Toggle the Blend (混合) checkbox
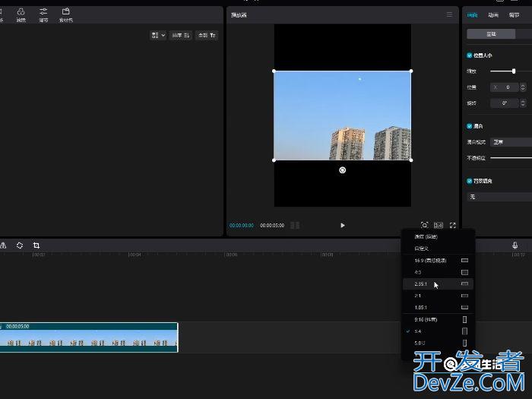Image resolution: width=532 pixels, height=399 pixels. click(469, 126)
